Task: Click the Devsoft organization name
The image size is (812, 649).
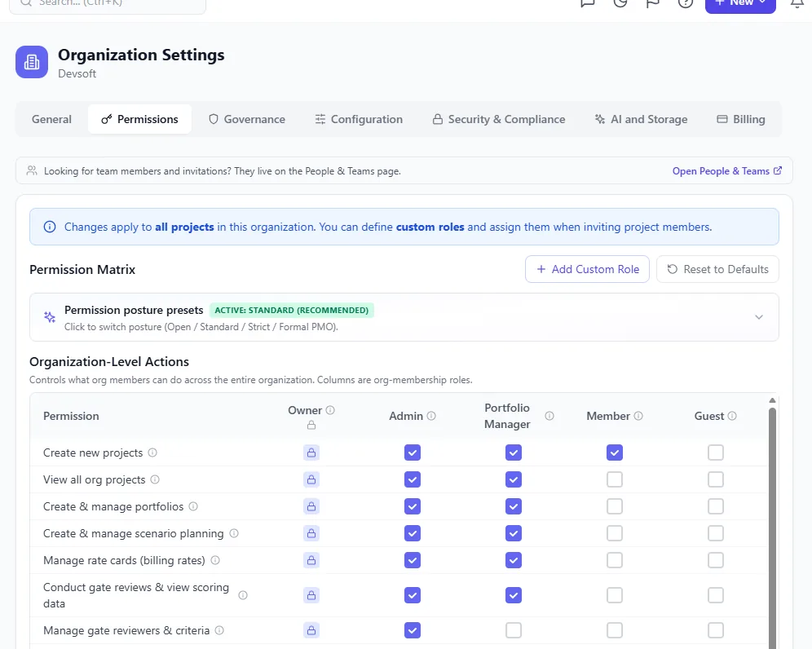Action: pyautogui.click(x=77, y=73)
